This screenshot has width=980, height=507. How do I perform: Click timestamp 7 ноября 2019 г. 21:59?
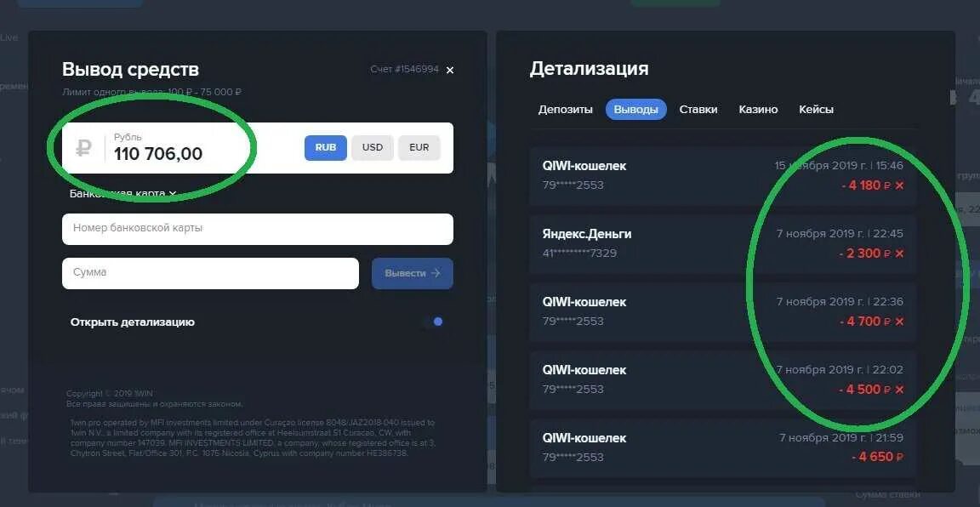pyautogui.click(x=841, y=438)
